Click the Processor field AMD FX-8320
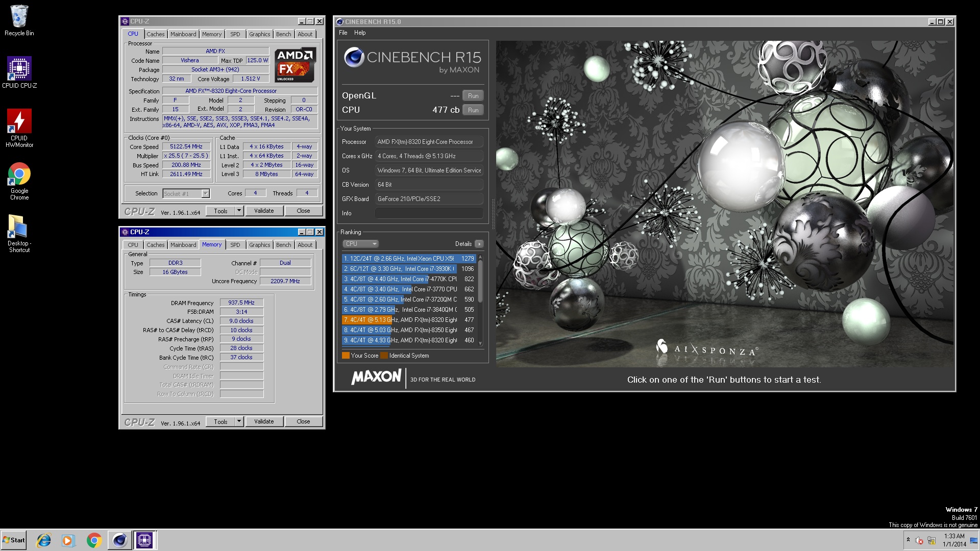Viewport: 980px width, 551px height. [429, 142]
